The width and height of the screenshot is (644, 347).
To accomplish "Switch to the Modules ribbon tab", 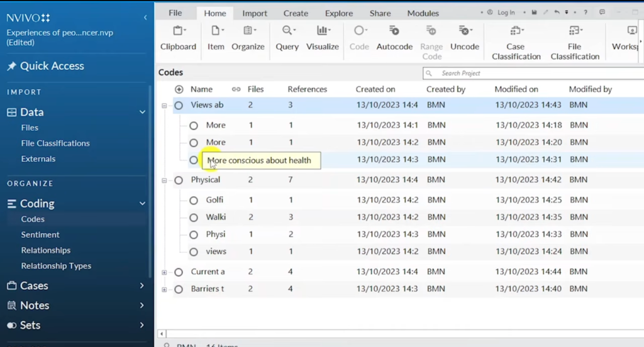I will tap(423, 13).
